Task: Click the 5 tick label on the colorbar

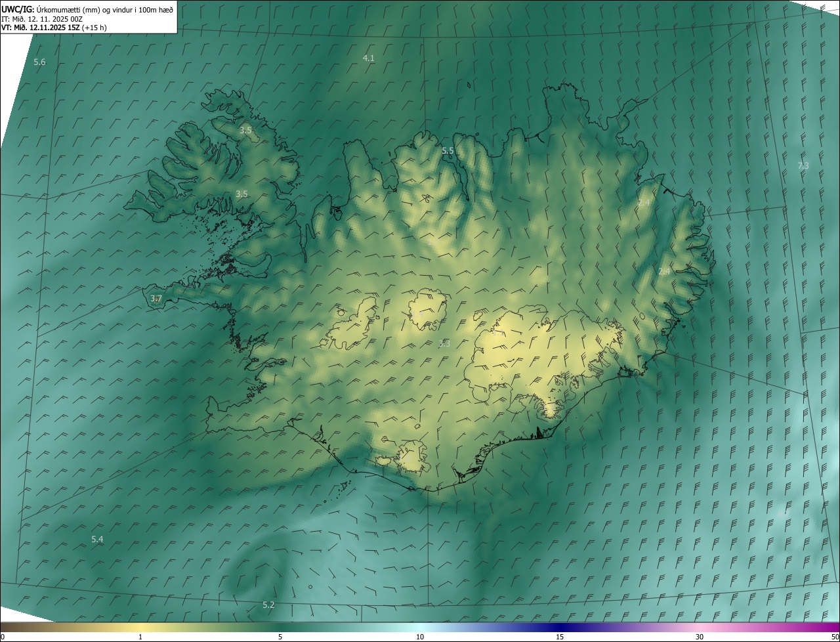Action: coord(280,637)
